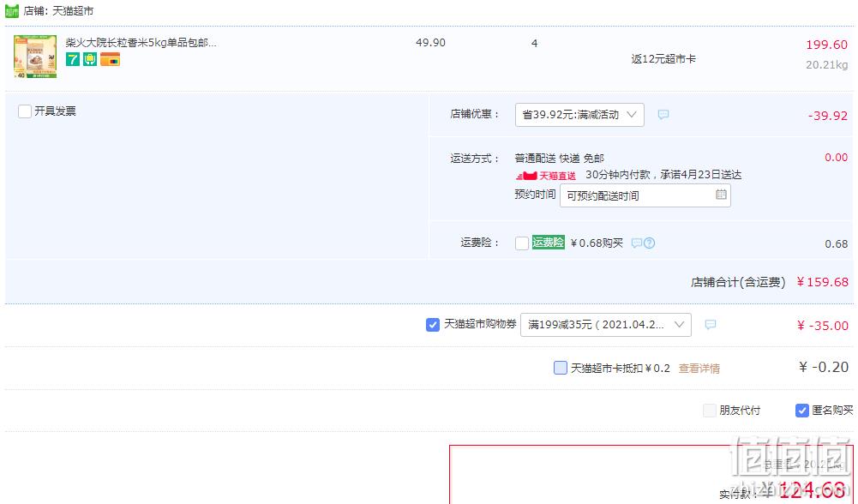
Task: Click the quantity value 4
Action: click(535, 43)
